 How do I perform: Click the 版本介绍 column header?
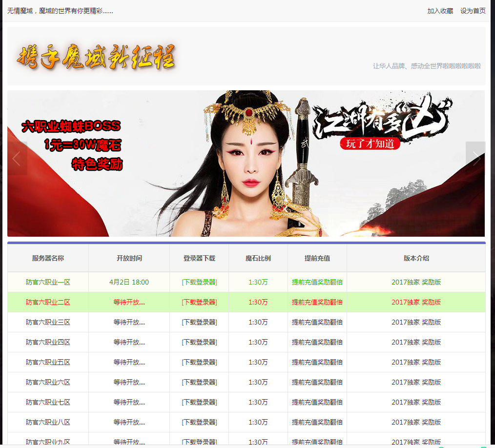416,258
